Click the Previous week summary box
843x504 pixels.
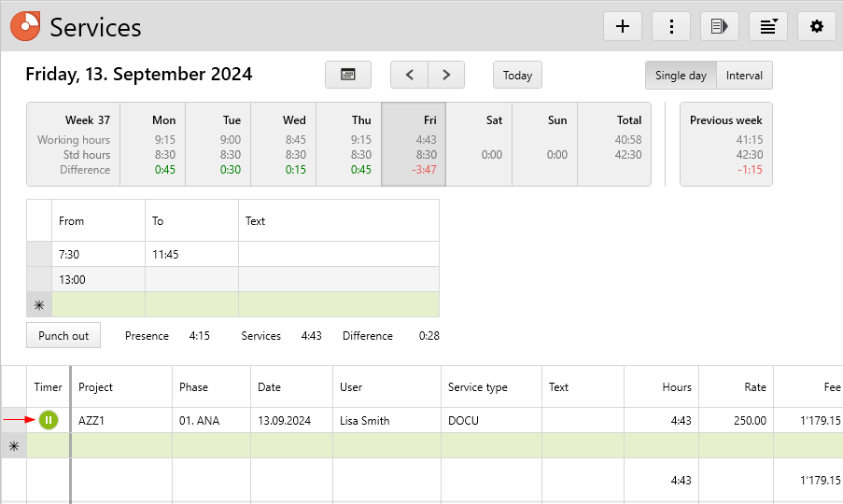coord(725,145)
